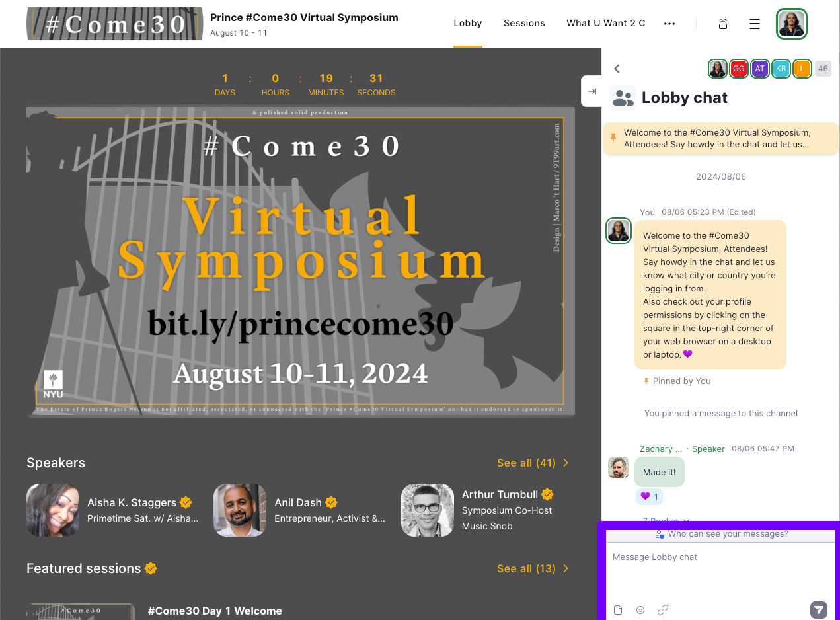Click the August 10 - 11 date text
This screenshot has width=840, height=620.
click(x=239, y=33)
